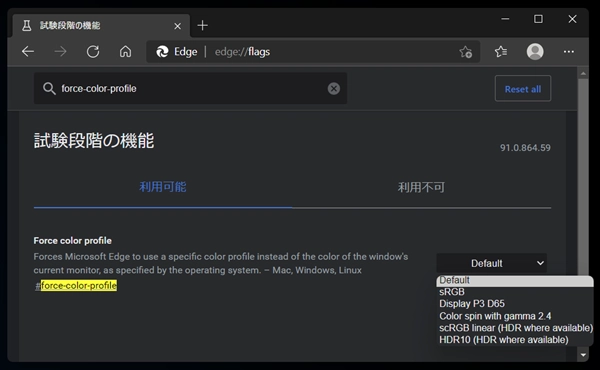600x370 pixels.
Task: Click the Edge logo in address bar
Action: coord(162,52)
